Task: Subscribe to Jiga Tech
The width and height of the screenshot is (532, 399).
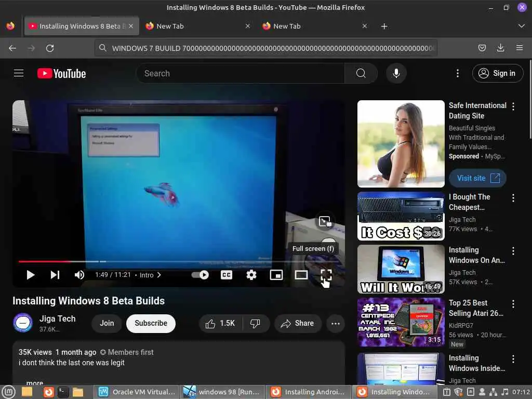Action: click(151, 323)
